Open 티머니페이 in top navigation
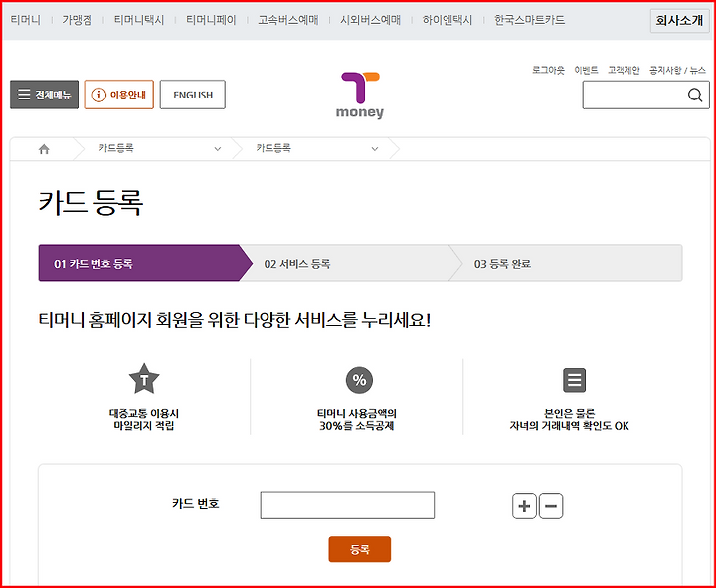The width and height of the screenshot is (716, 588). click(x=211, y=20)
